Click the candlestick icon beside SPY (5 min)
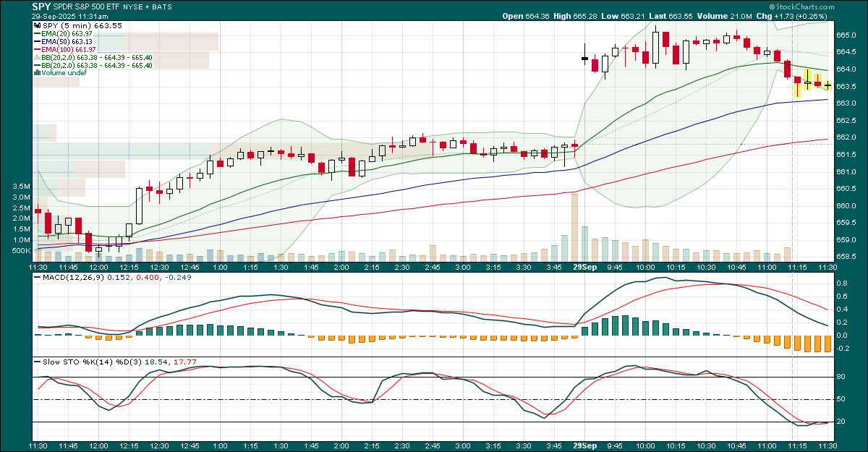Viewport: 868px width, 452px height. point(36,26)
